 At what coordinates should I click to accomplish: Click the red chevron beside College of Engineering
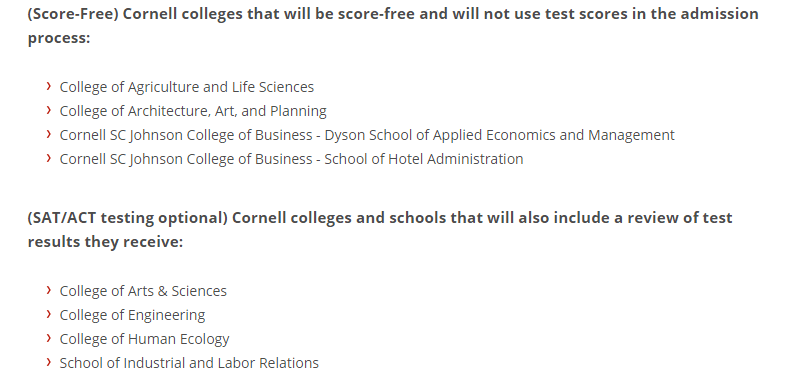click(49, 314)
